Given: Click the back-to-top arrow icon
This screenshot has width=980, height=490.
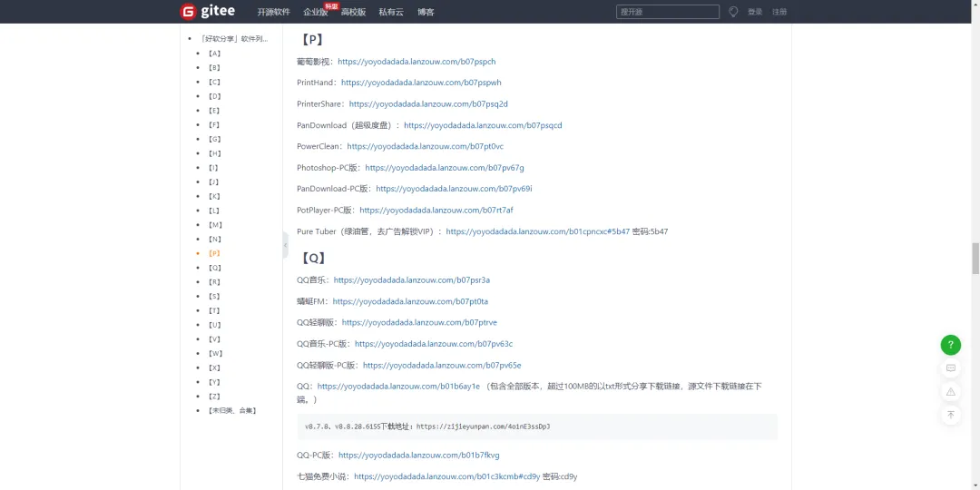Looking at the screenshot, I should 951,415.
